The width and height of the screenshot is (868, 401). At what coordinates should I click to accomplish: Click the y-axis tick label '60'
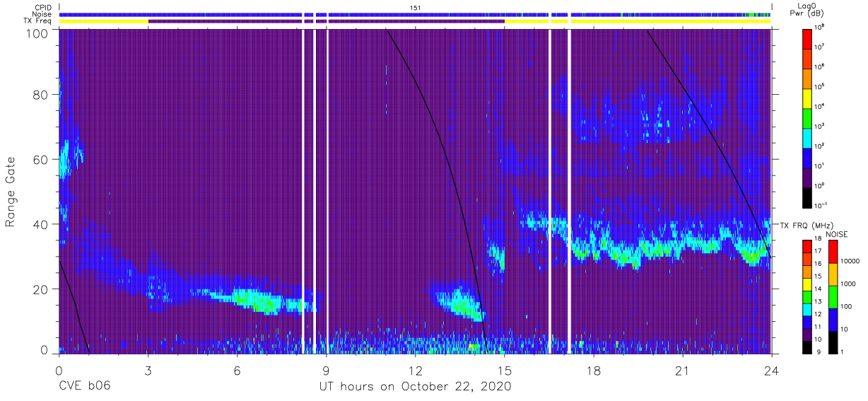[x=42, y=159]
